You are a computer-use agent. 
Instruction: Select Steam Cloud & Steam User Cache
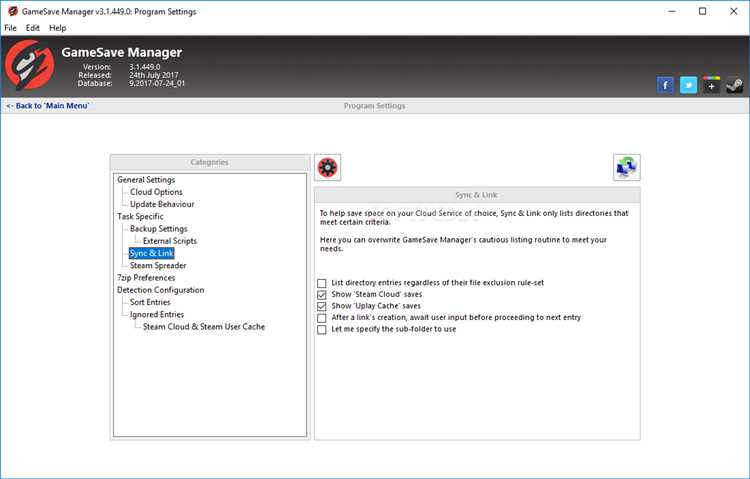pos(204,327)
